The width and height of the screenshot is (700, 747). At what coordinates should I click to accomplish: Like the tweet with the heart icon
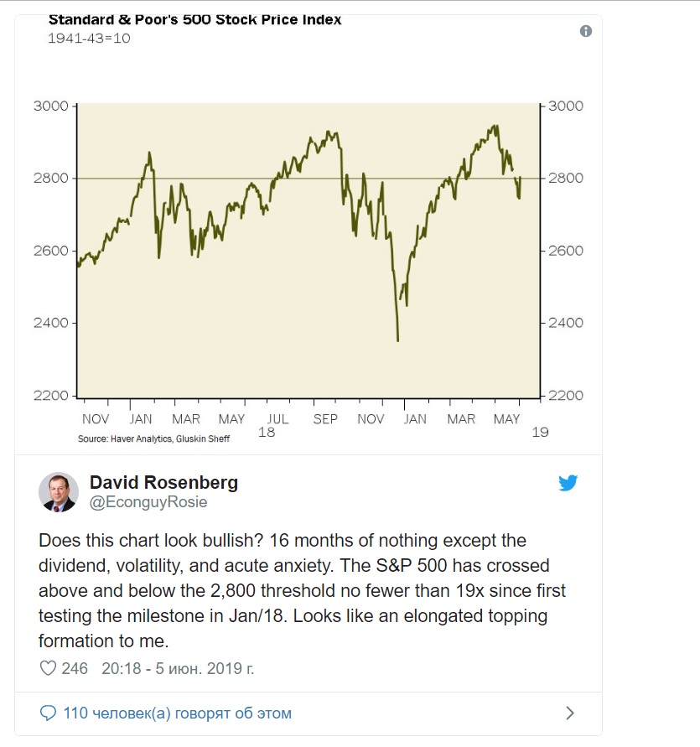coord(48,668)
